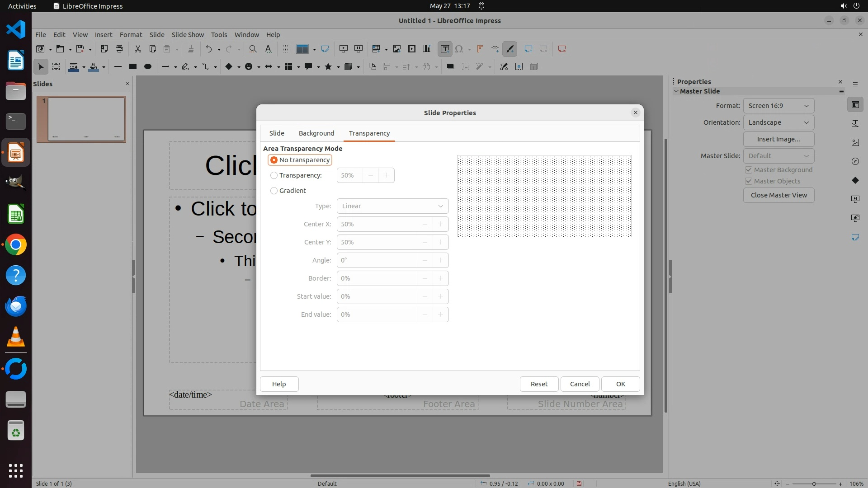The width and height of the screenshot is (868, 488).
Task: Select the Rectangle shape tool
Action: click(x=133, y=66)
